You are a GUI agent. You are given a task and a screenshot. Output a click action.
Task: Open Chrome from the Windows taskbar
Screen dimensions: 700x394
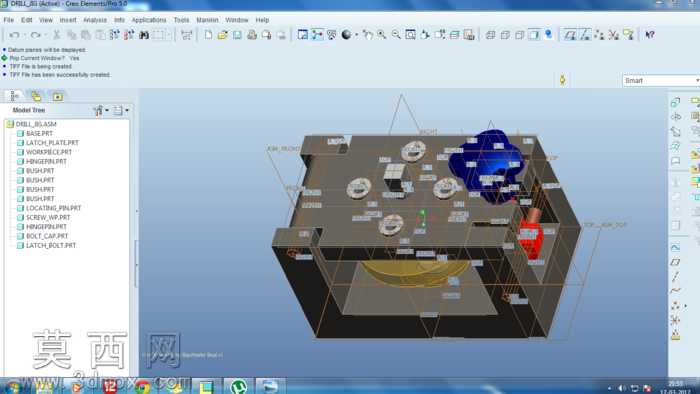tap(142, 386)
